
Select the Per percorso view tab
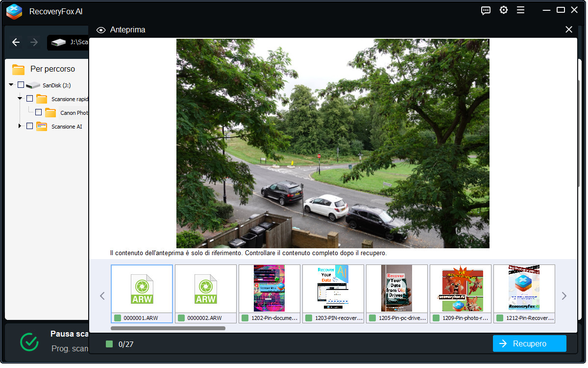pos(52,69)
